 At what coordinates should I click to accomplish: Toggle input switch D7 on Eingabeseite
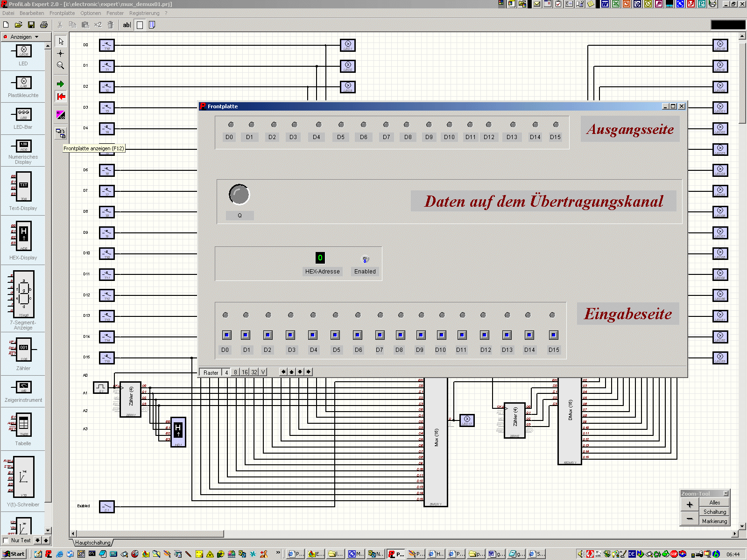pyautogui.click(x=380, y=335)
